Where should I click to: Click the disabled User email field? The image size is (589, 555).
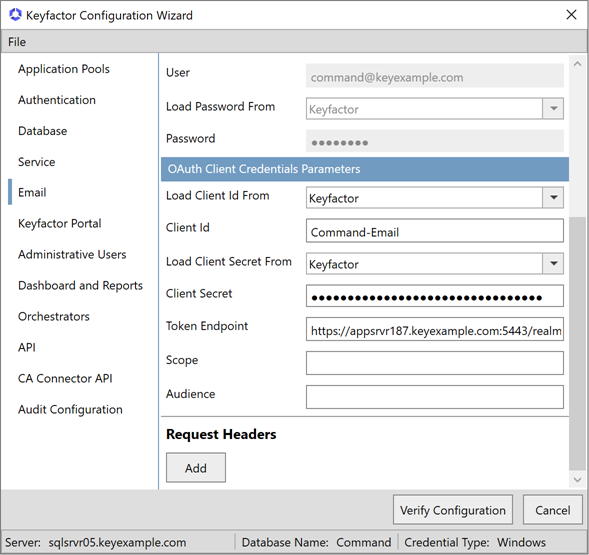[435, 76]
